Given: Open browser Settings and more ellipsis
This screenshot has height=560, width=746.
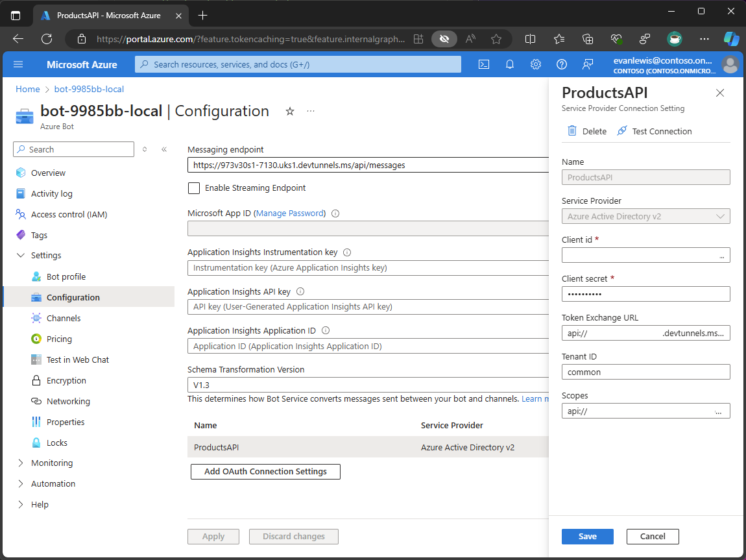Looking at the screenshot, I should [x=704, y=39].
